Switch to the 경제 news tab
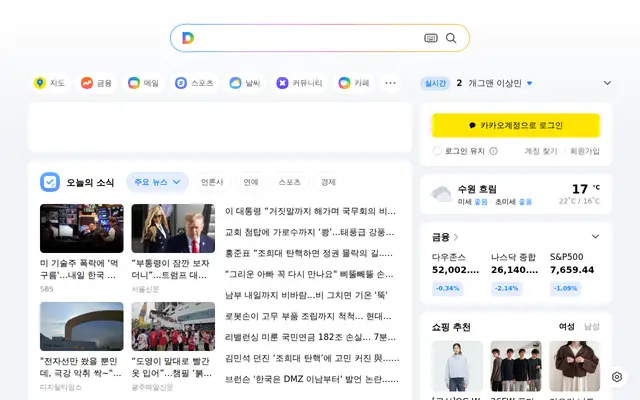 [328, 182]
